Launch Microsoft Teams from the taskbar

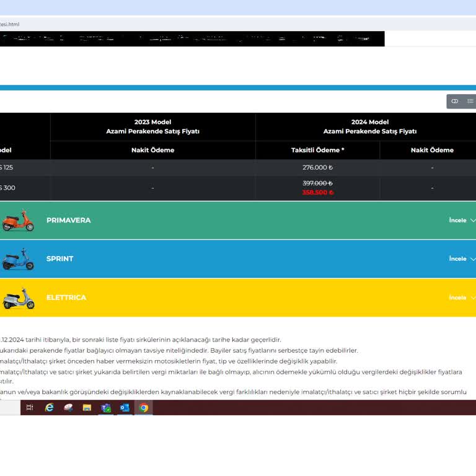click(x=106, y=407)
